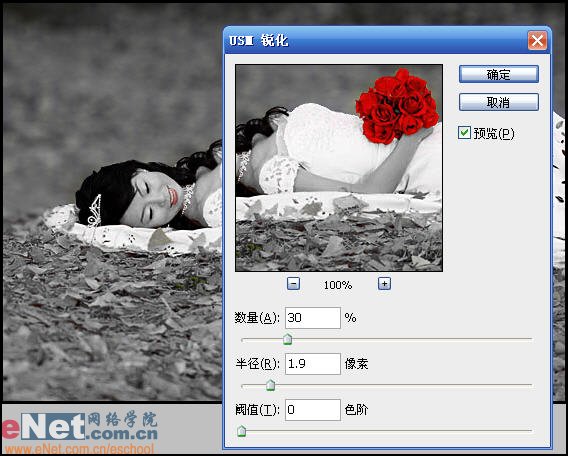
Task: Click the 100% zoom level text
Action: pos(338,285)
